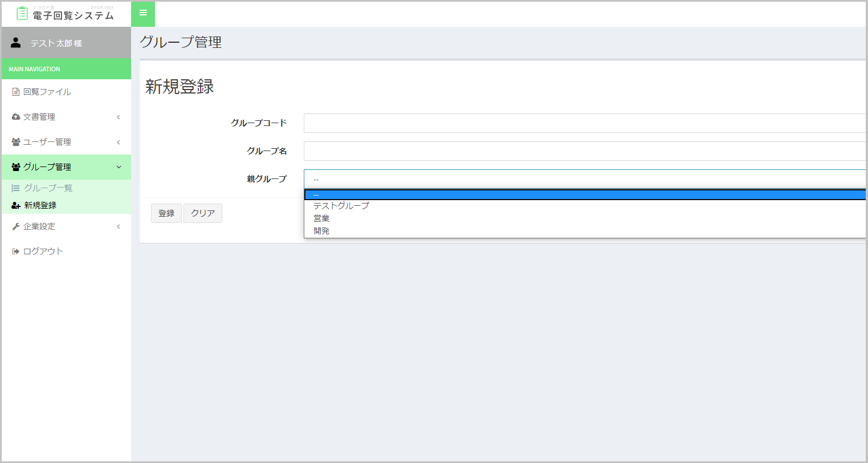This screenshot has width=868, height=463.
Task: Expand the 文書管理 chevron arrow
Action: 119,117
